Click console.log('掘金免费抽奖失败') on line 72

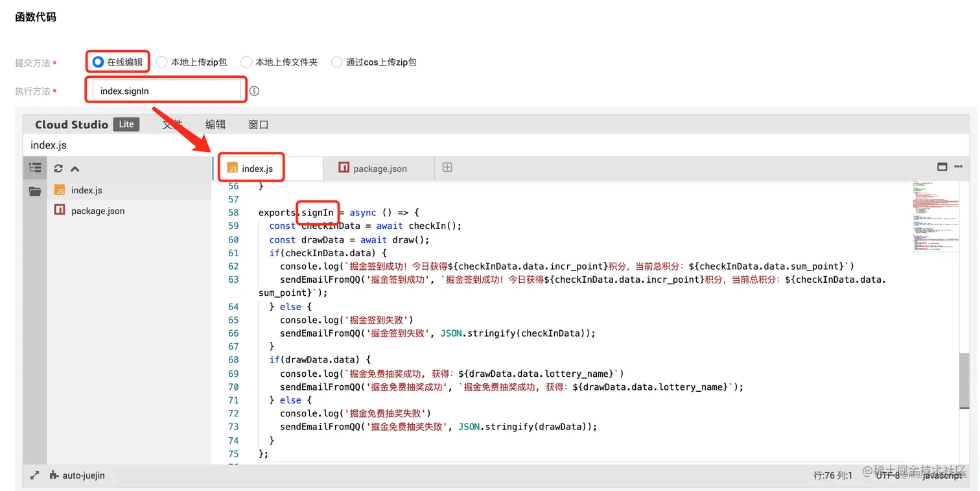coord(356,413)
